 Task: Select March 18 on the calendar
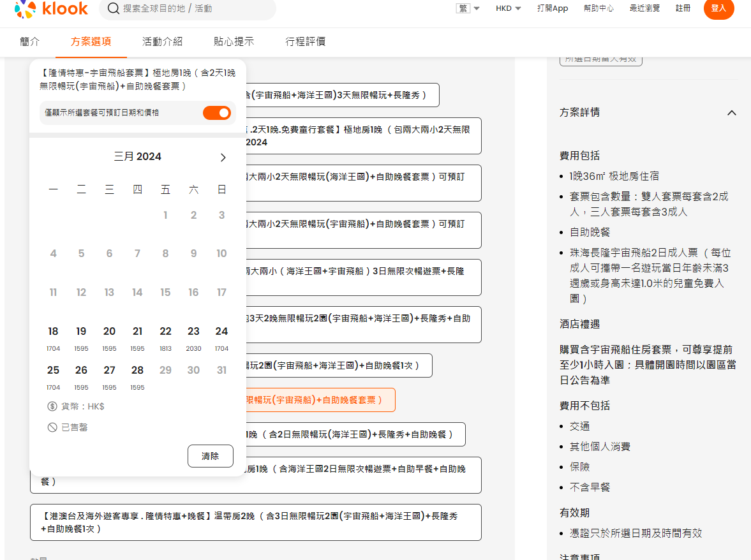tap(53, 337)
